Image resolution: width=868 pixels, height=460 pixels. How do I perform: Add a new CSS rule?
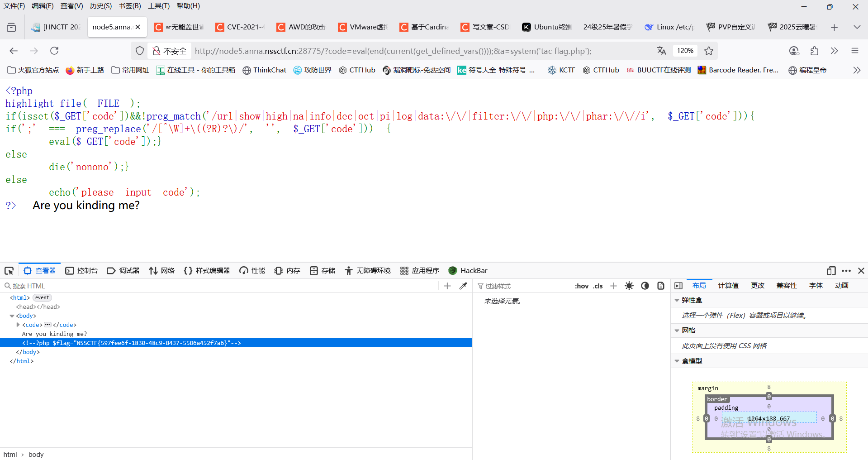click(x=613, y=286)
